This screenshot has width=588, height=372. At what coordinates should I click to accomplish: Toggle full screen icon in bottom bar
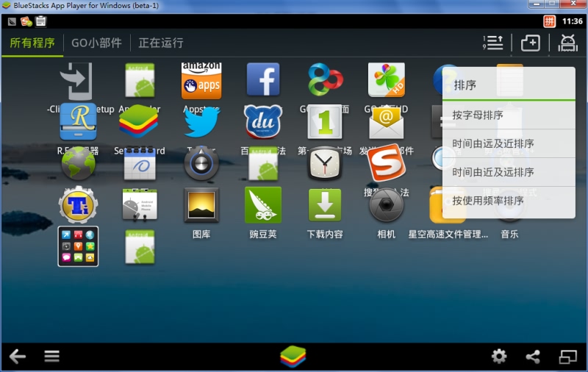[567, 357]
